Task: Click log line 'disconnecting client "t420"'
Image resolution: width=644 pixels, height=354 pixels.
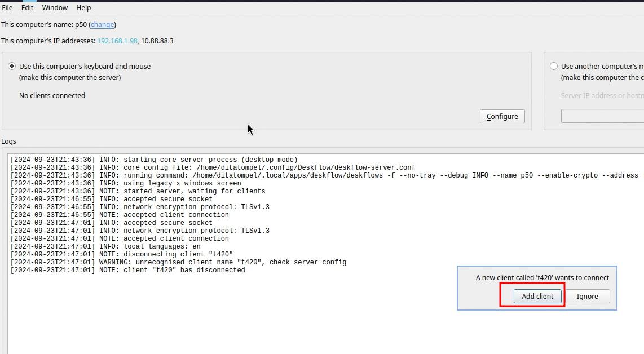Action: click(122, 254)
